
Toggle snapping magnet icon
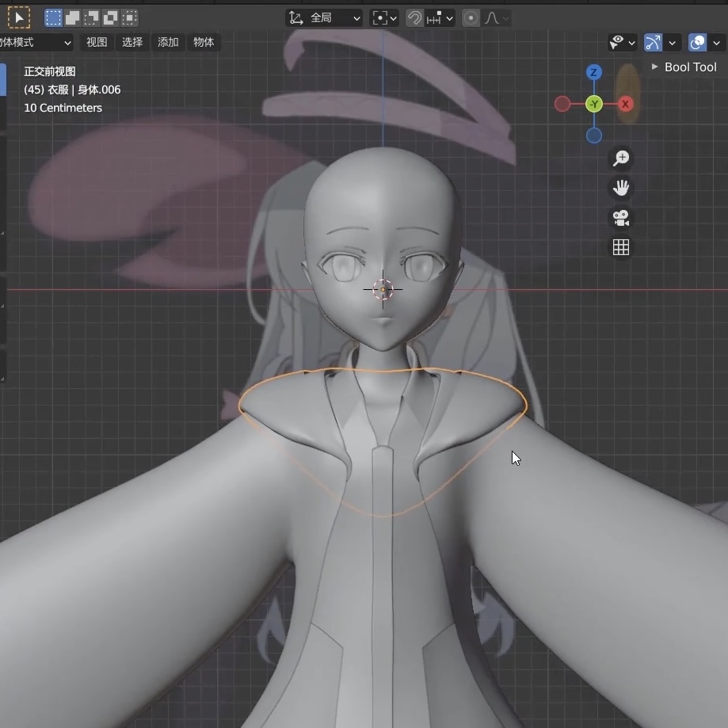click(414, 18)
